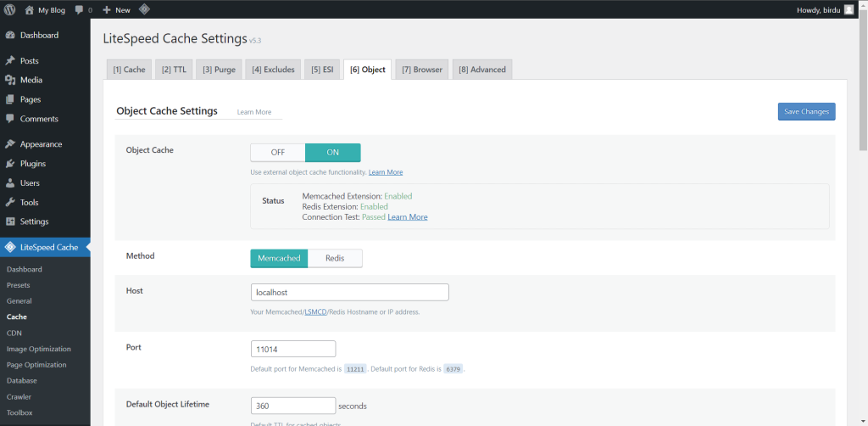This screenshot has height=426, width=868.
Task: Open comments bubble icon in admin bar
Action: coord(79,9)
